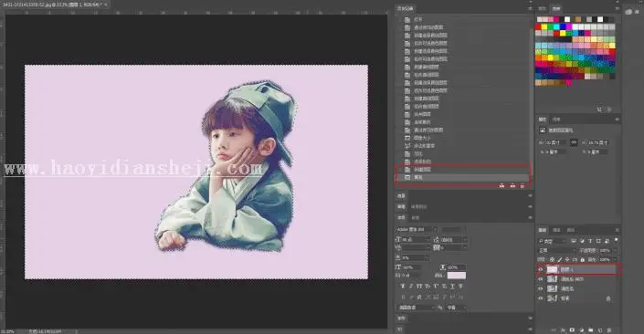This screenshot has width=644, height=334.
Task: Create new snapshot camera icon in History panel
Action: coord(512,186)
